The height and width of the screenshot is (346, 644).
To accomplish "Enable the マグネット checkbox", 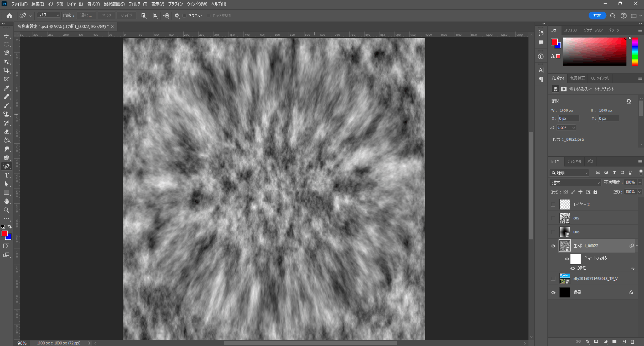I will (184, 16).
